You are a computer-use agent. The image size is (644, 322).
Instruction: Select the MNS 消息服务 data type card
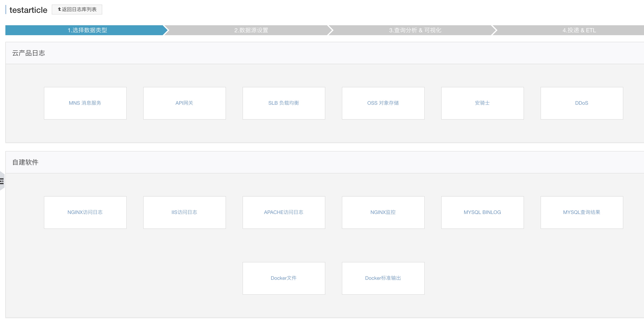point(85,103)
